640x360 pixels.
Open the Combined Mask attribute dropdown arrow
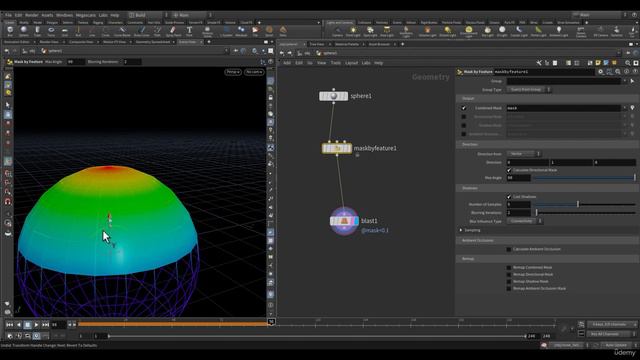click(624, 108)
